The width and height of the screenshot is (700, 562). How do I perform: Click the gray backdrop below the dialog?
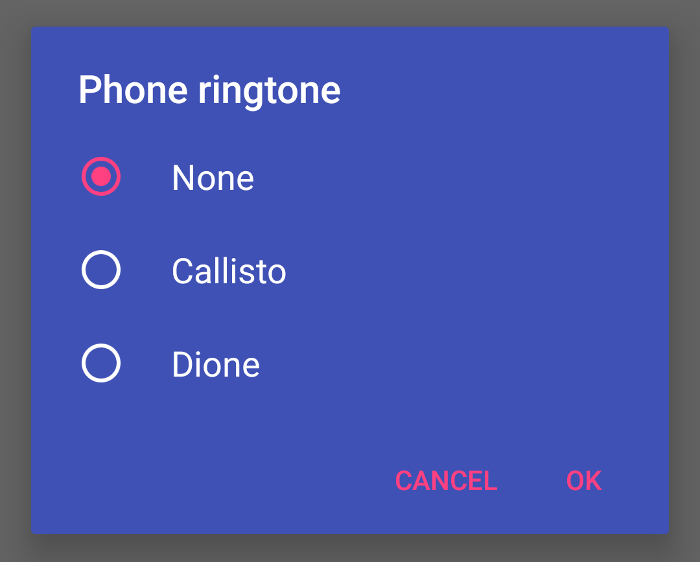[350, 548]
